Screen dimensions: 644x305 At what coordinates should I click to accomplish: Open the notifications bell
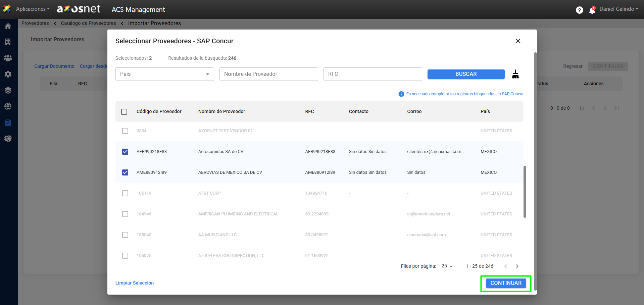[x=592, y=10]
